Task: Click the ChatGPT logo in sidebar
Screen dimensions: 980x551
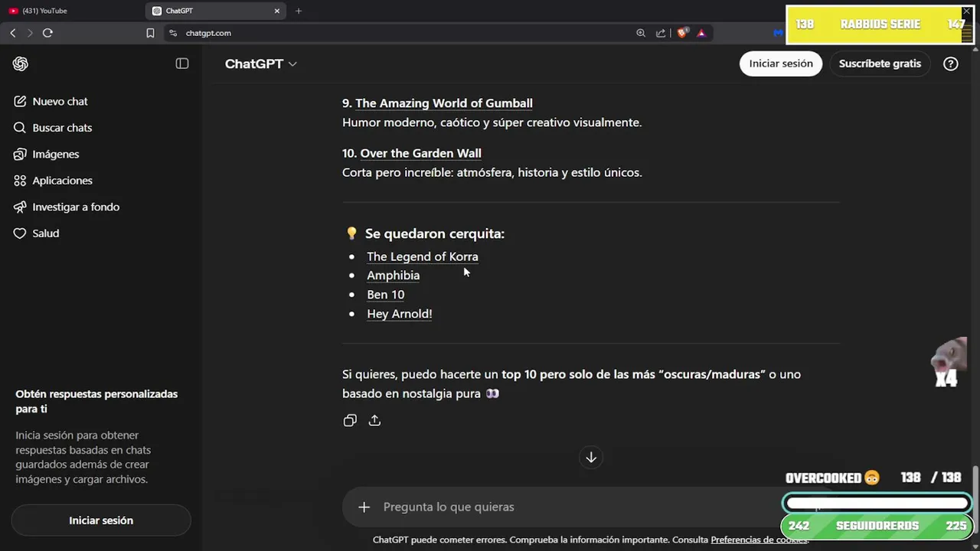Action: (x=21, y=64)
